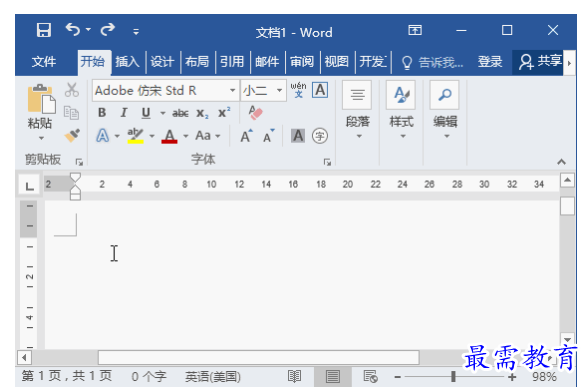Customize the Quick Access Toolbar

pos(136,32)
